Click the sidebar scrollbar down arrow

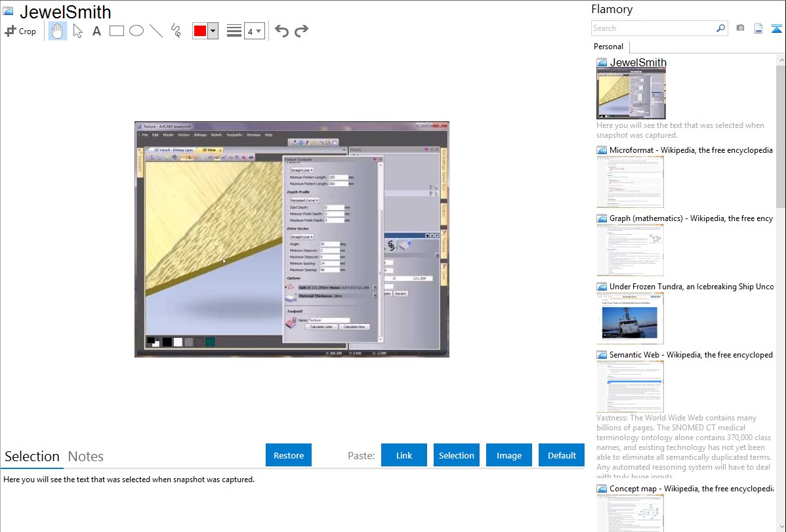pyautogui.click(x=781, y=527)
